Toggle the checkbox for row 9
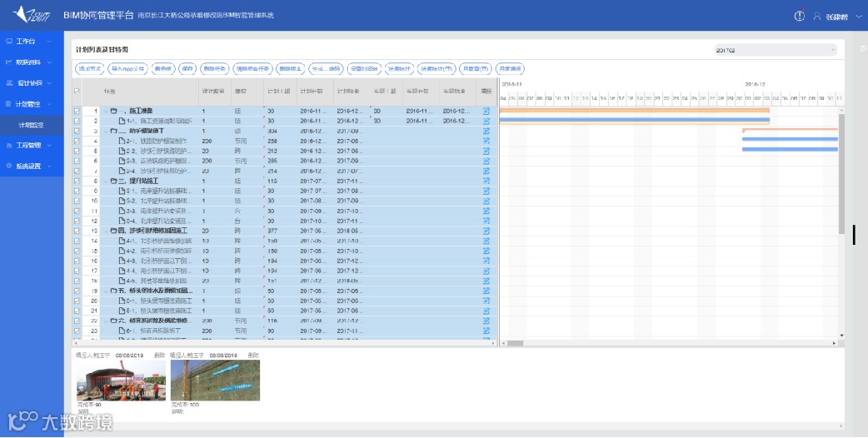 pos(77,191)
